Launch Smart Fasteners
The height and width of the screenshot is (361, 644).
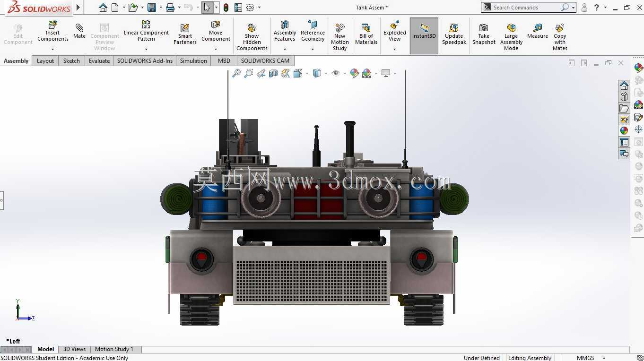point(185,34)
